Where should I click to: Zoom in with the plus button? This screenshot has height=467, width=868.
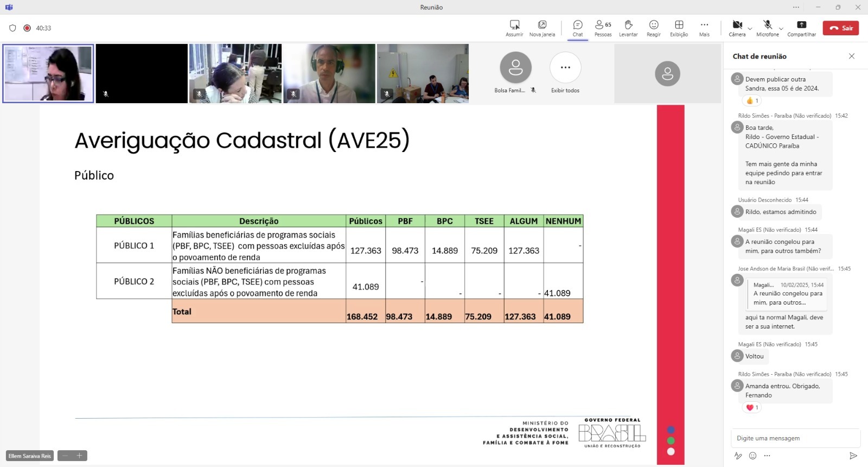pyautogui.click(x=79, y=456)
